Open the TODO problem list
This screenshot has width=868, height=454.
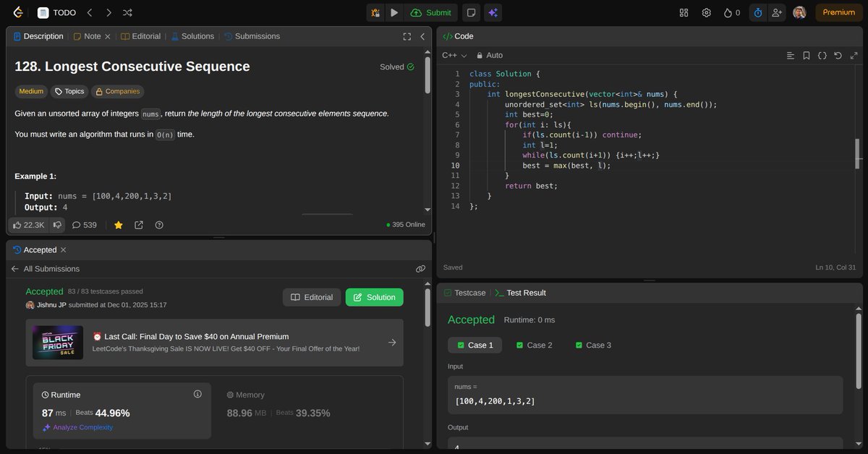(56, 12)
